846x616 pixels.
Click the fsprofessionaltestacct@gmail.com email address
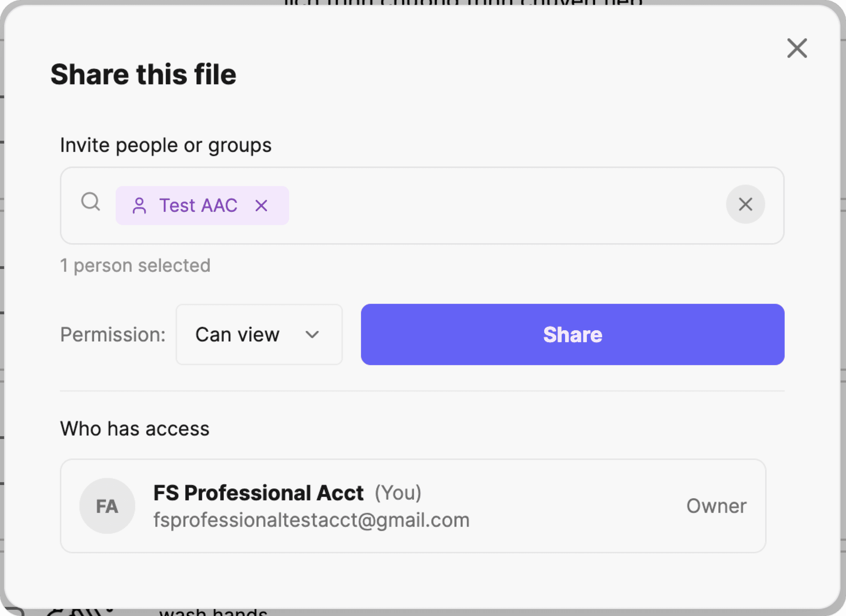pos(312,520)
